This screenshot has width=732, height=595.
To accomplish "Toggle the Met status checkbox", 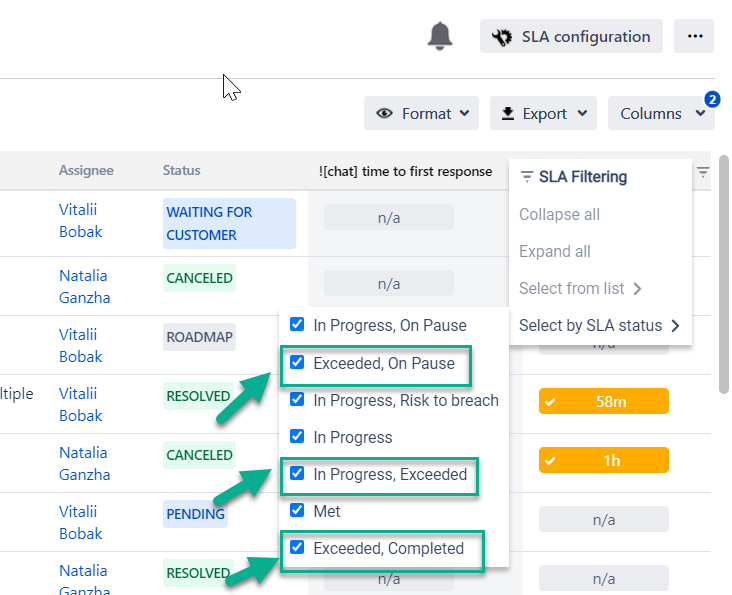I will point(297,510).
